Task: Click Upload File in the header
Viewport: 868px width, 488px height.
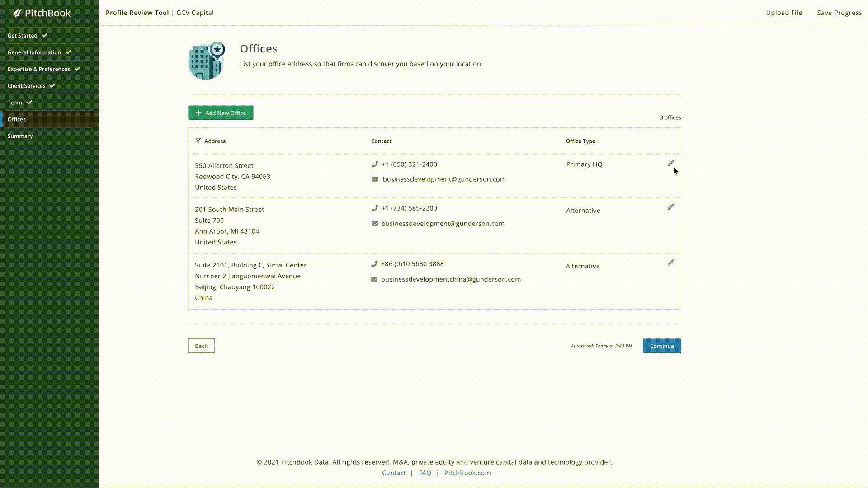Action: pyautogui.click(x=784, y=13)
